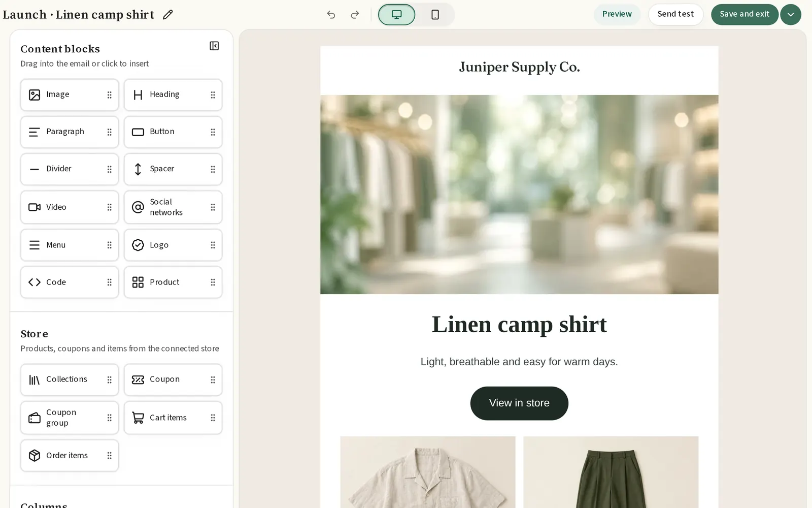Insert a Heading block
Image resolution: width=812 pixels, height=508 pixels.
(173, 95)
